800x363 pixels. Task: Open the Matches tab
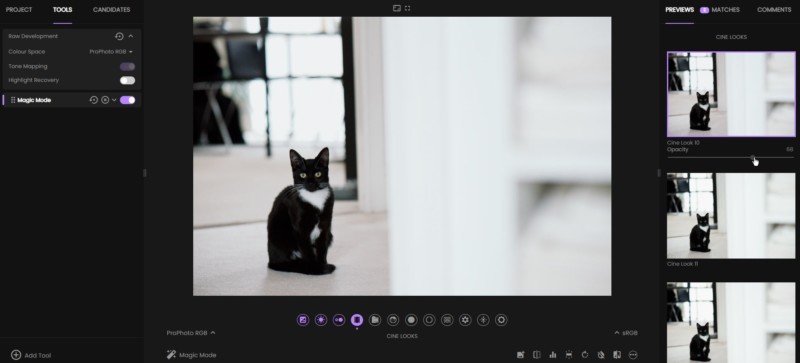[x=720, y=10]
